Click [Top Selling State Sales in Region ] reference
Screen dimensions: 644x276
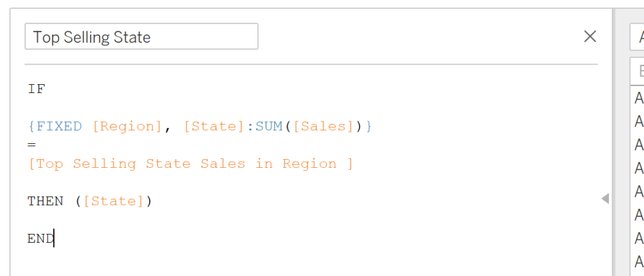point(191,164)
